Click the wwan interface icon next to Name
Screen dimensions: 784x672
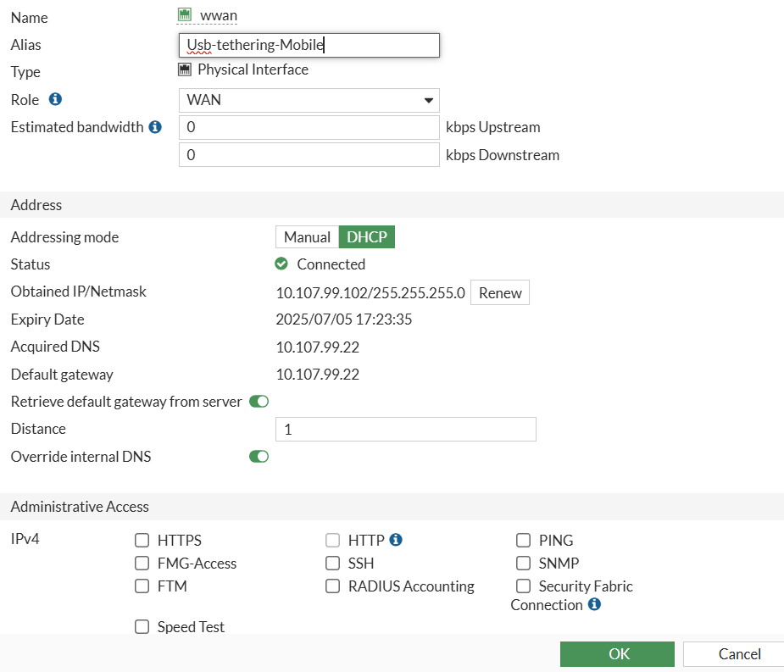pyautogui.click(x=185, y=14)
